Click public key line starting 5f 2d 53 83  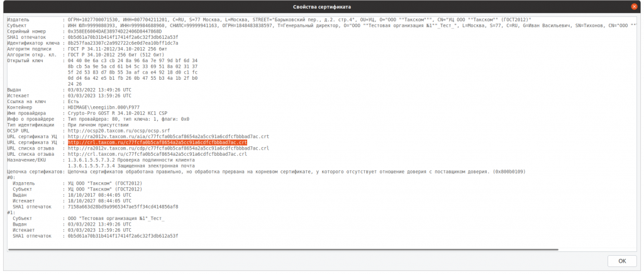tap(132, 72)
